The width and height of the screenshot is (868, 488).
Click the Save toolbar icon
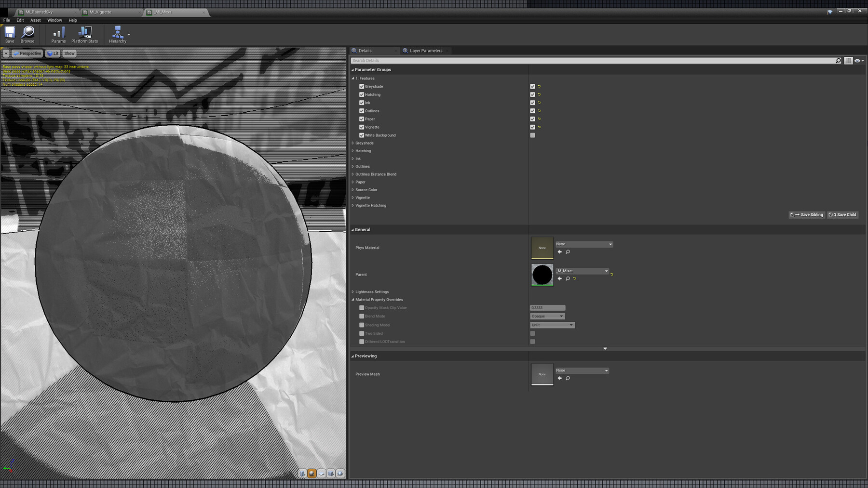[x=9, y=34]
